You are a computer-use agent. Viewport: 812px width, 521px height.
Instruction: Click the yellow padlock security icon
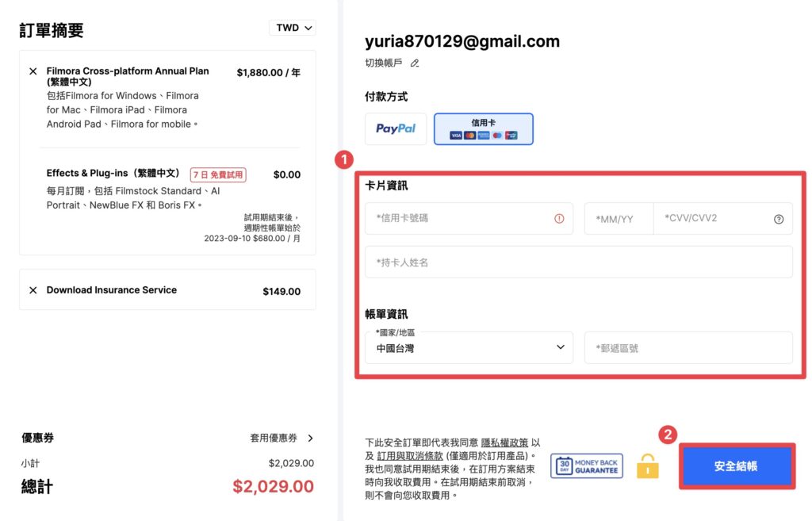tap(648, 466)
